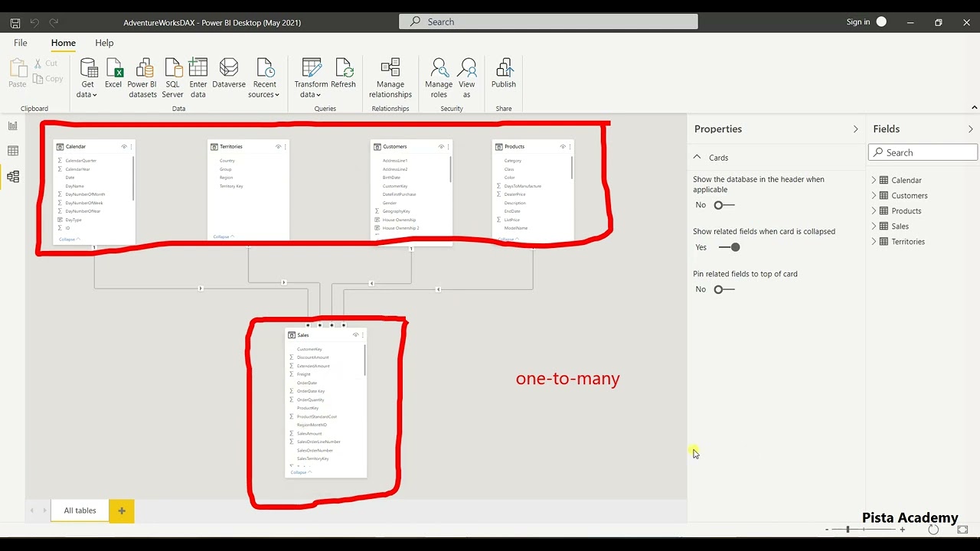Adjust the zoom slider handle
Image resolution: width=980 pixels, height=551 pixels.
click(848, 530)
